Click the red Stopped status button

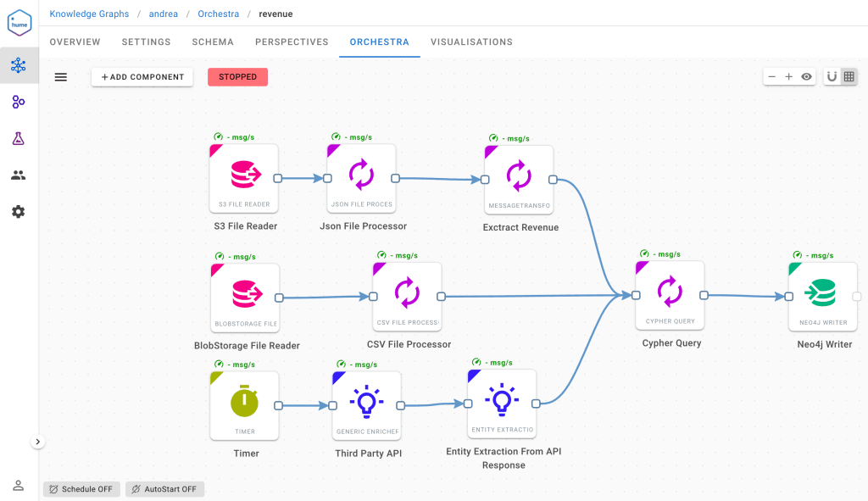click(x=237, y=77)
